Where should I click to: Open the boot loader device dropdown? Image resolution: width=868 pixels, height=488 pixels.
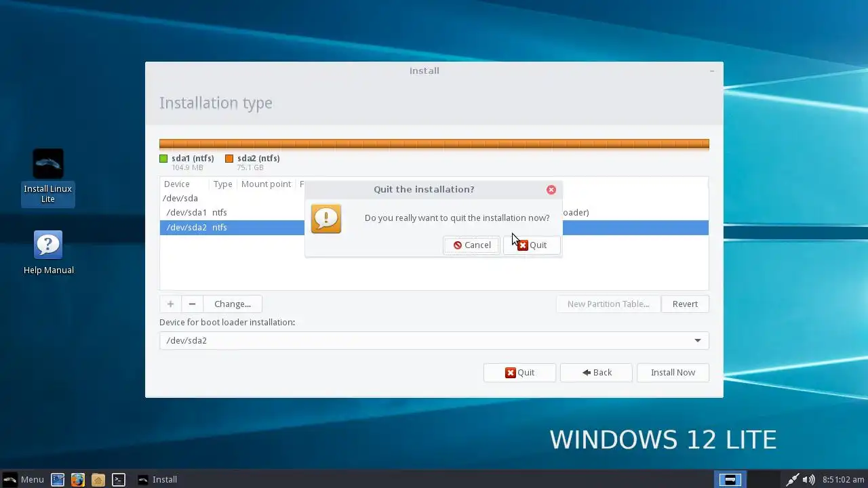coord(434,340)
